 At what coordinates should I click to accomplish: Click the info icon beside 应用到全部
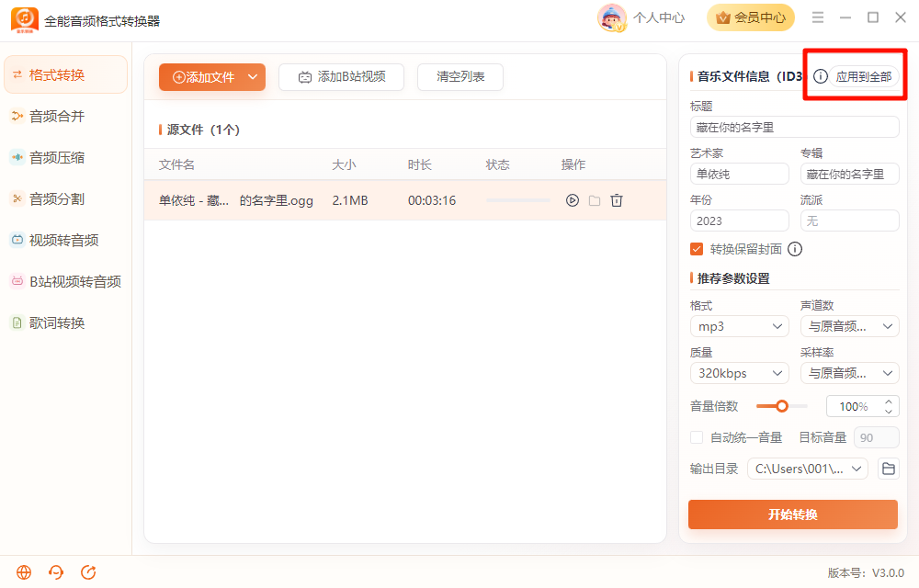click(x=820, y=76)
